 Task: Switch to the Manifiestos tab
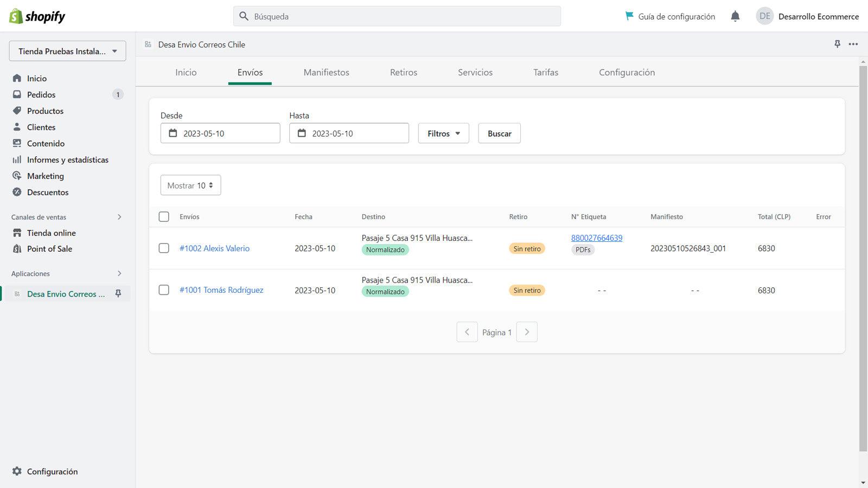[x=326, y=72]
